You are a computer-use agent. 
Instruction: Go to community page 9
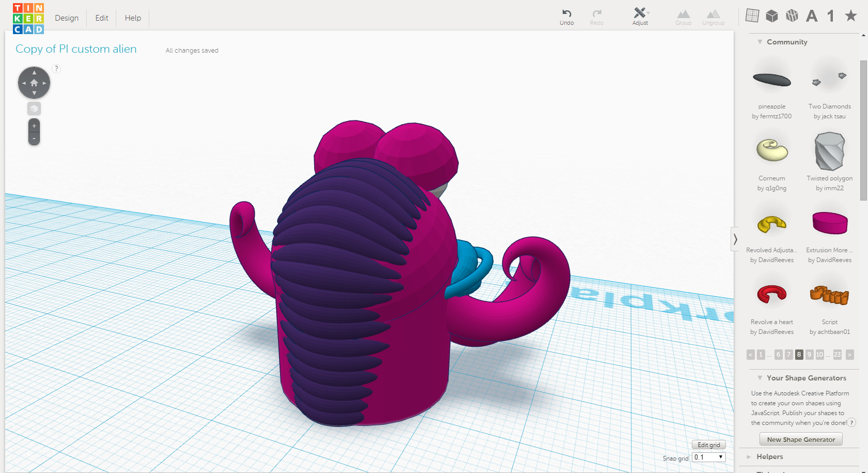810,355
